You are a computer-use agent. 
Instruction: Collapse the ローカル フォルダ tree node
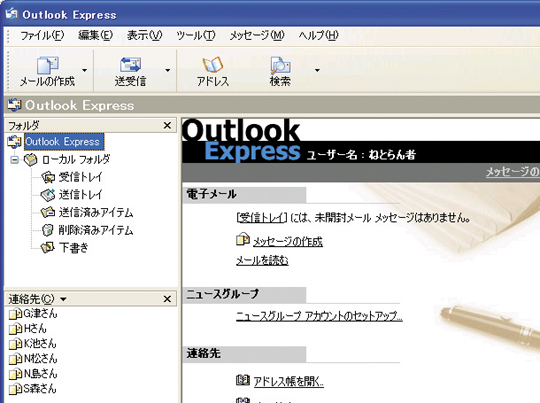coord(14,160)
